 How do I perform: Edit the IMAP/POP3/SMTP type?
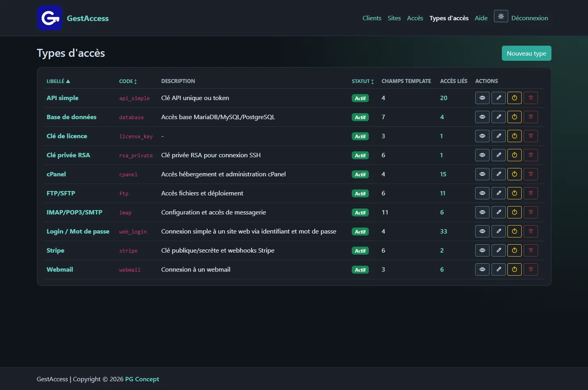coord(499,212)
